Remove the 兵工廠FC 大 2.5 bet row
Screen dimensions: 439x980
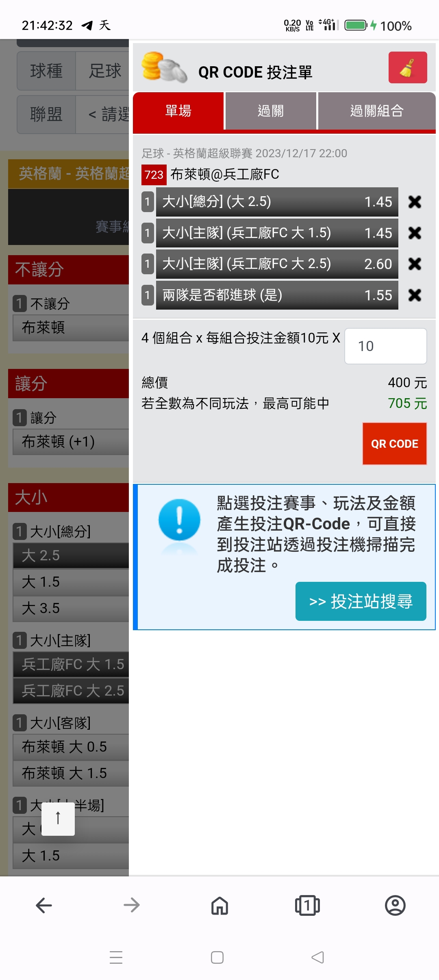coord(415,264)
